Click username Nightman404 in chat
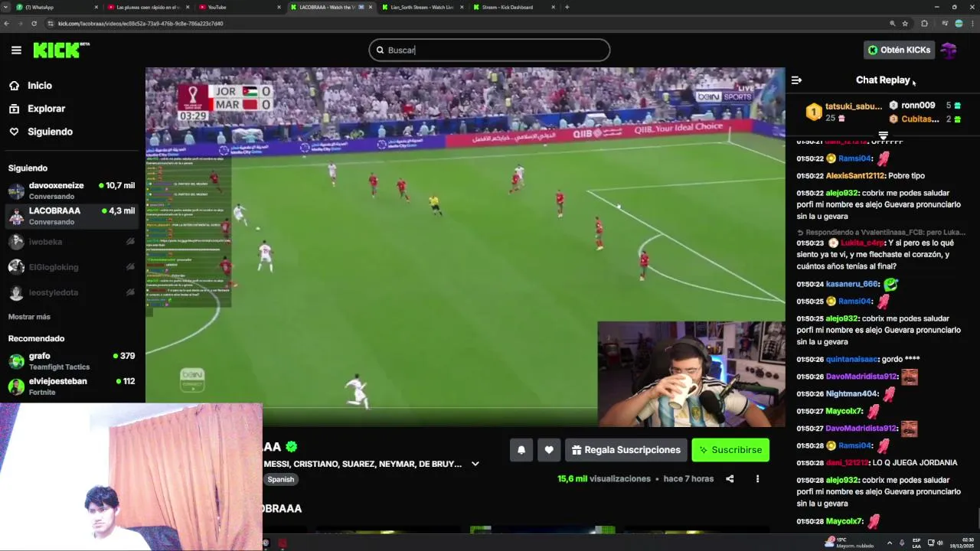Screen dimensions: 980x551 [851, 394]
